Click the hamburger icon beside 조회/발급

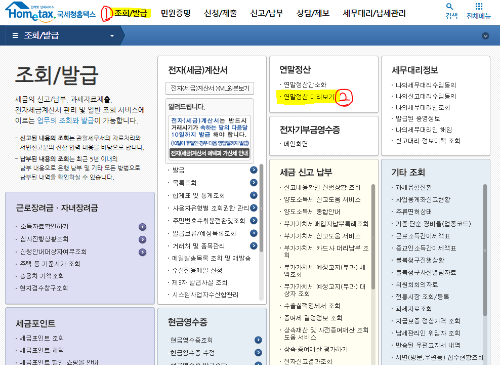pos(15,35)
